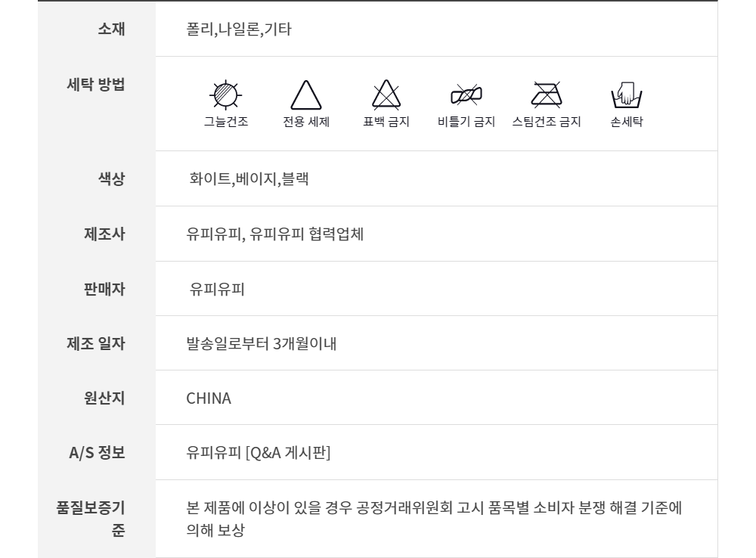Click the hand wash (손세탁) basin icon
Image resolution: width=756 pixels, height=558 pixels.
point(626,96)
